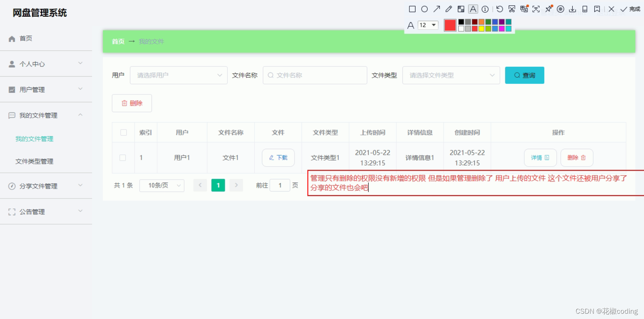Click the red 删除 button in 文件1 row
644x319 pixels.
point(577,158)
